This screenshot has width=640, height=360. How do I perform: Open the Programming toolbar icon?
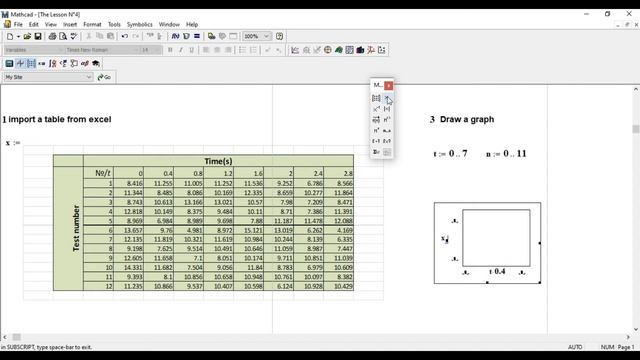click(x=74, y=63)
